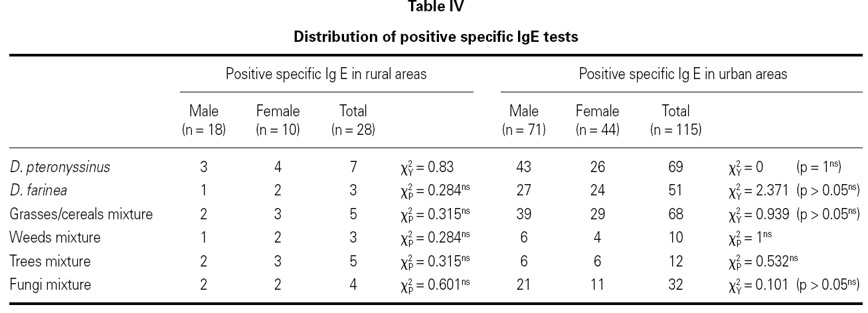Click the "Fungi mixture" row label

[50, 285]
